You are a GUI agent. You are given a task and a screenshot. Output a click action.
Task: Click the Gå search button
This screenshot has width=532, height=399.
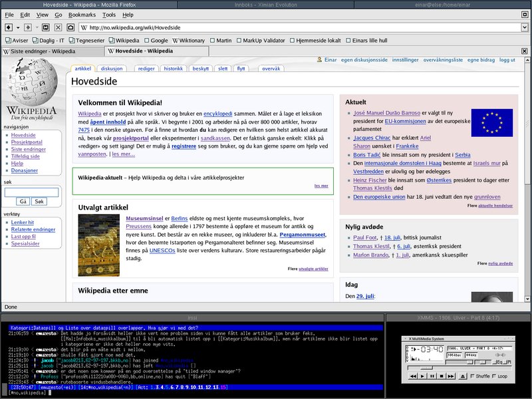point(23,201)
